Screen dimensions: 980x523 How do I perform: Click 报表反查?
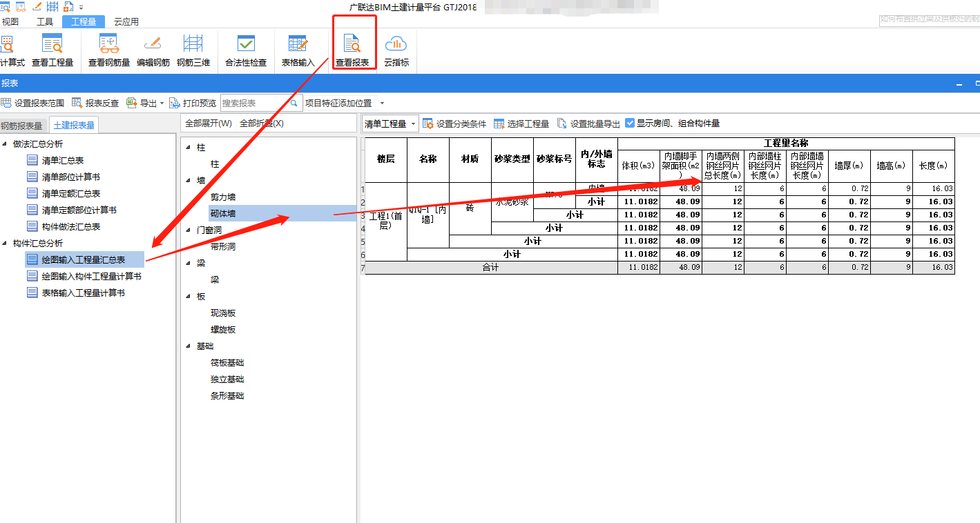pos(95,103)
